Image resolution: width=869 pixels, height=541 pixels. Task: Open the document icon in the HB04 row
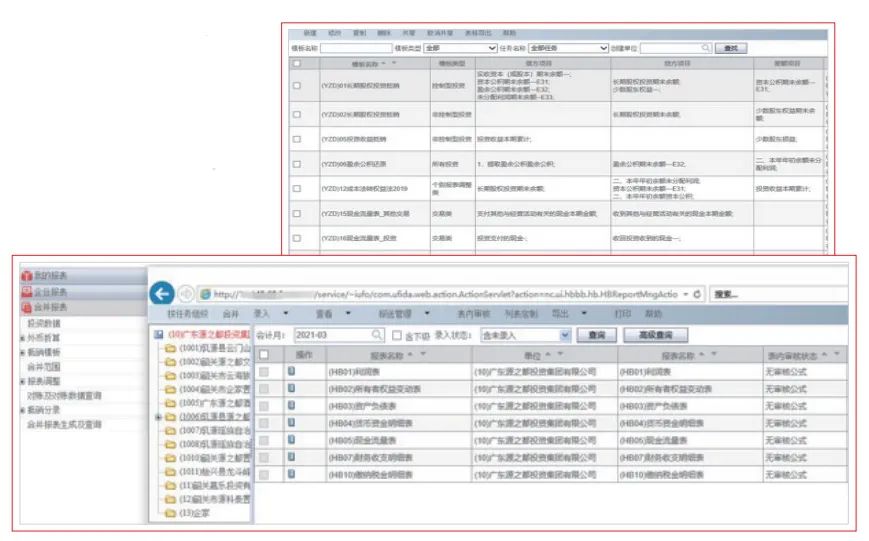click(292, 423)
